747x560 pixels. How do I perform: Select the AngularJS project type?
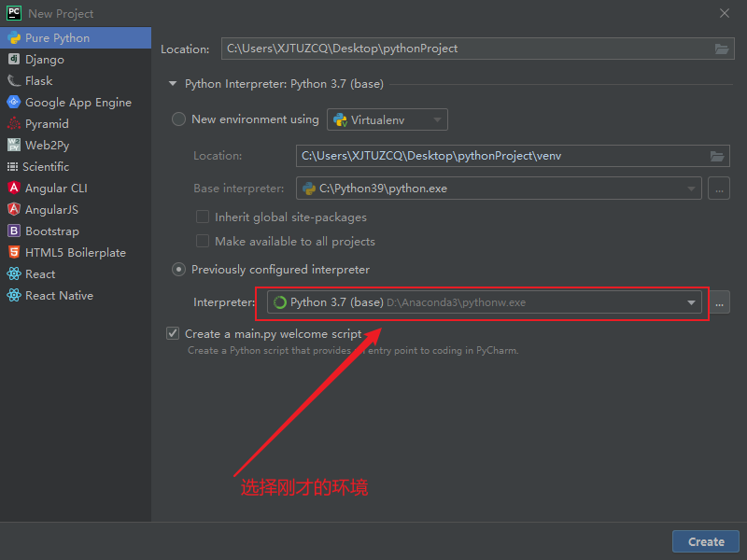(76, 209)
